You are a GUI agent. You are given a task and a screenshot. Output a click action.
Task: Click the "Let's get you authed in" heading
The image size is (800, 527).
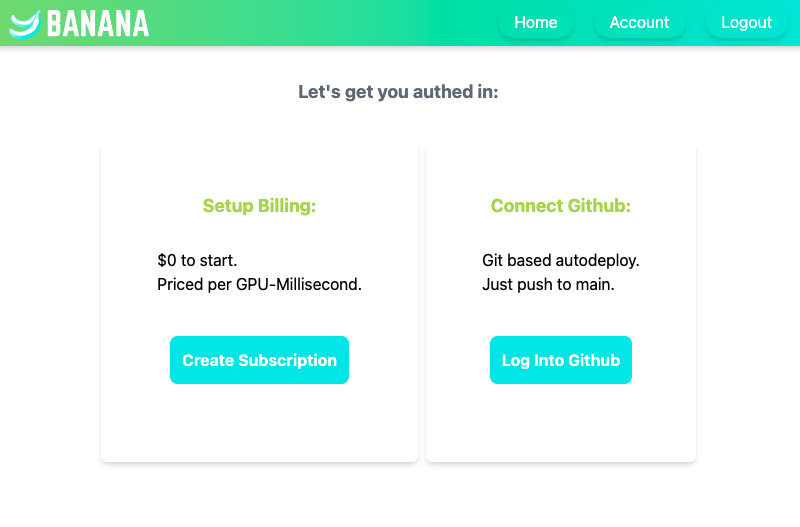tap(398, 92)
